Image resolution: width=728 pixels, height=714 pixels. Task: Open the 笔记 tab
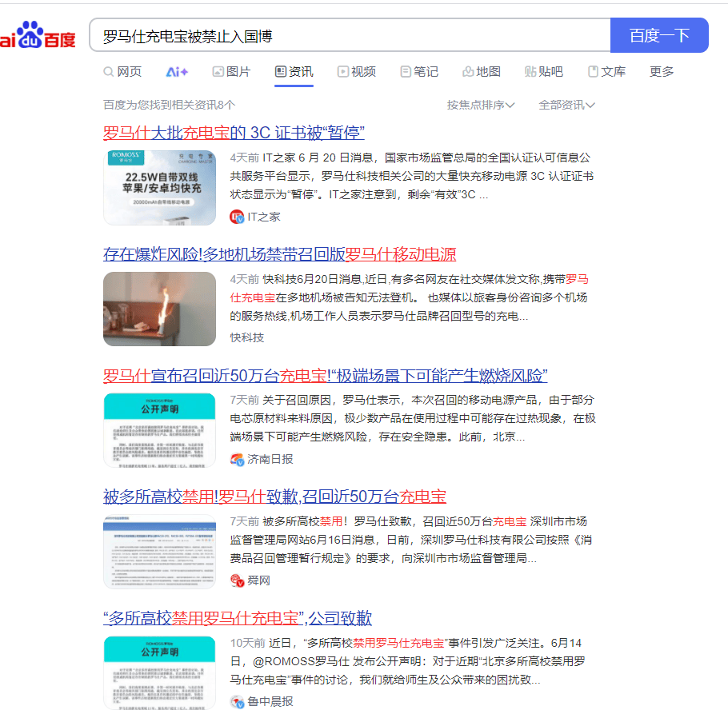point(419,72)
